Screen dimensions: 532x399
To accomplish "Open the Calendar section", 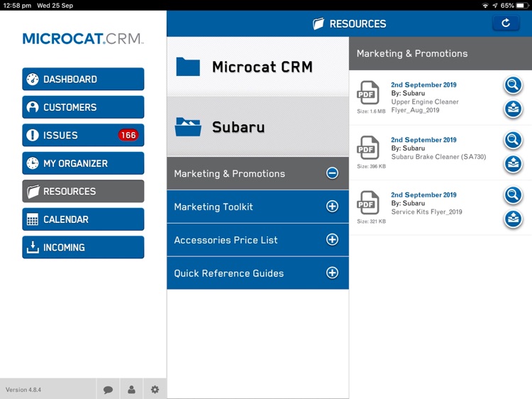I will (83, 219).
